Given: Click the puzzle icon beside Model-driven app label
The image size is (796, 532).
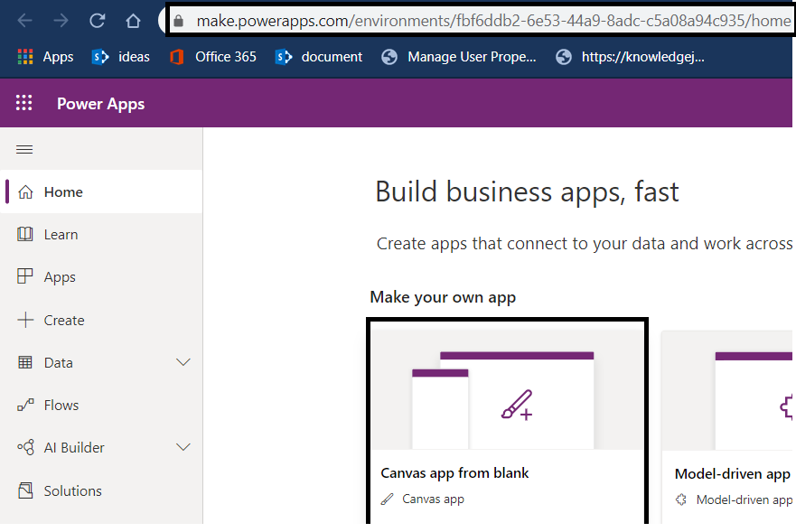Looking at the screenshot, I should [681, 500].
